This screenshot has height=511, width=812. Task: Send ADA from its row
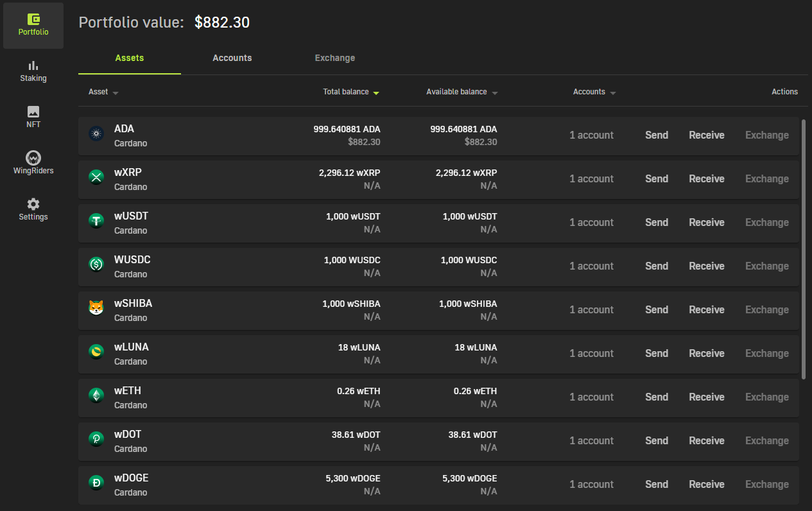[x=657, y=135]
